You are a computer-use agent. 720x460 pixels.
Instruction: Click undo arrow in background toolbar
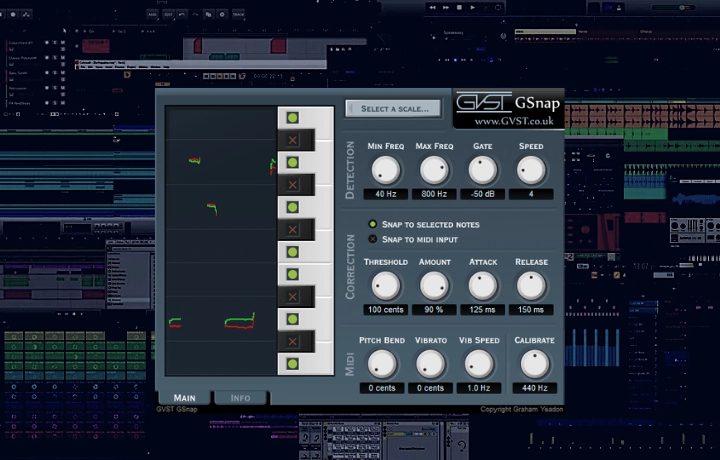coord(182,14)
